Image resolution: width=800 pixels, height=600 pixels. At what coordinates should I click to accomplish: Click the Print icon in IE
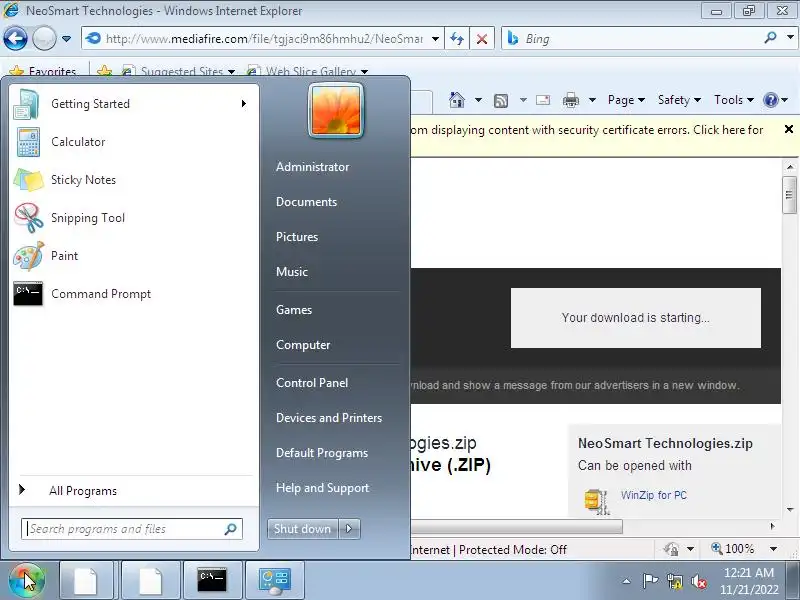pyautogui.click(x=570, y=100)
